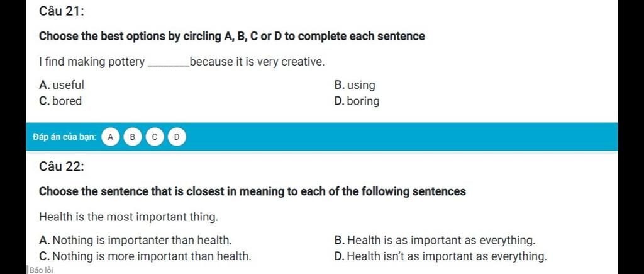Viewport: 644px width, 274px height.
Task: Choose option D. boring
Action: pyautogui.click(x=357, y=101)
